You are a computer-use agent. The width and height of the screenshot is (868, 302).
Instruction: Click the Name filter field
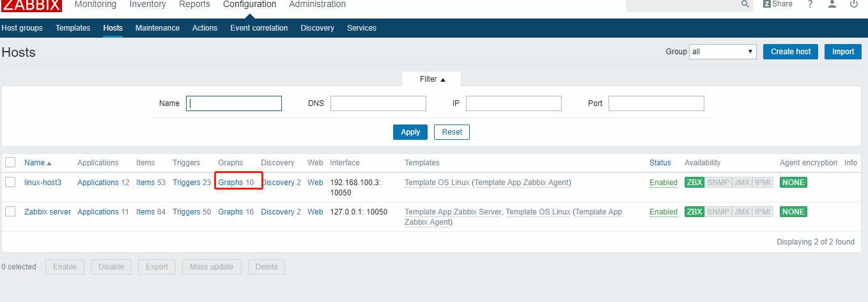(234, 103)
